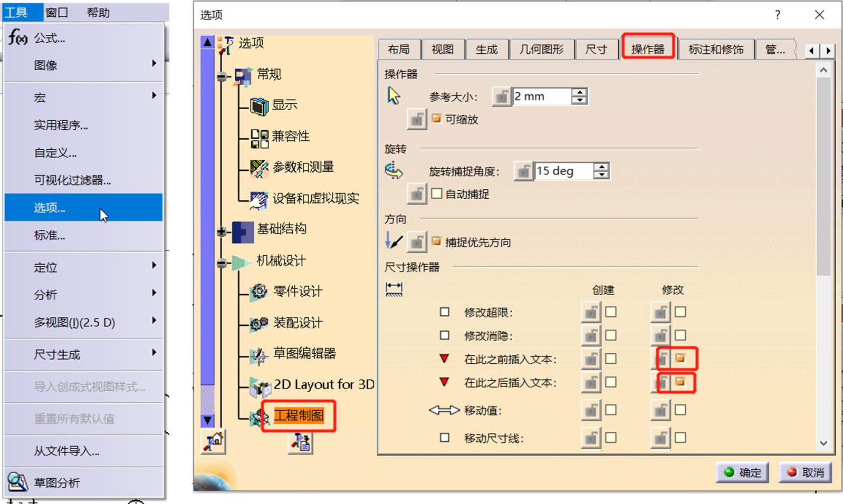
Task: Click the lock icon next to 捕捉优先方向
Action: point(417,242)
